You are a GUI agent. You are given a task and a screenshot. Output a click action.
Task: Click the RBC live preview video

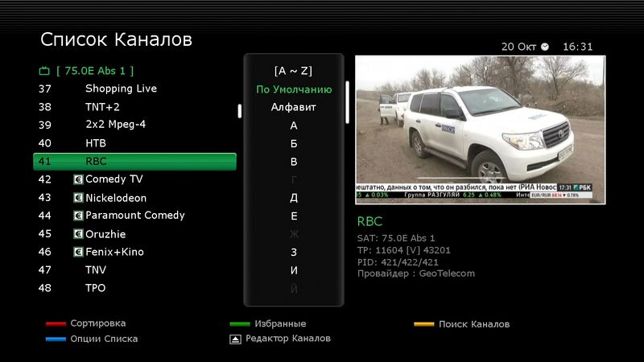(480, 129)
